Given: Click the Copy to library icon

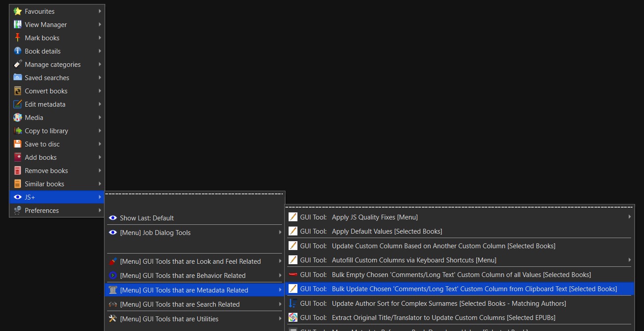Looking at the screenshot, I should (18, 131).
